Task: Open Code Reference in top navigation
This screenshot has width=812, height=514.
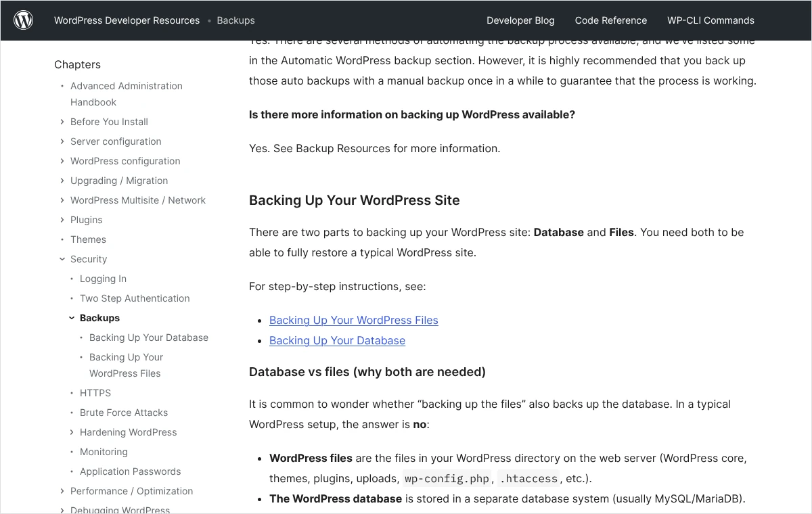Action: (611, 20)
